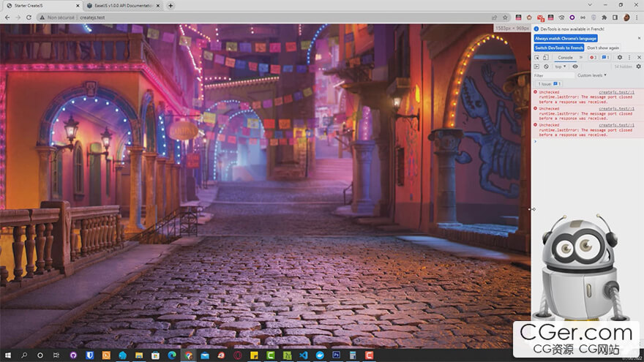The image size is (644, 362).
Task: Reload the page
Action: 29,18
